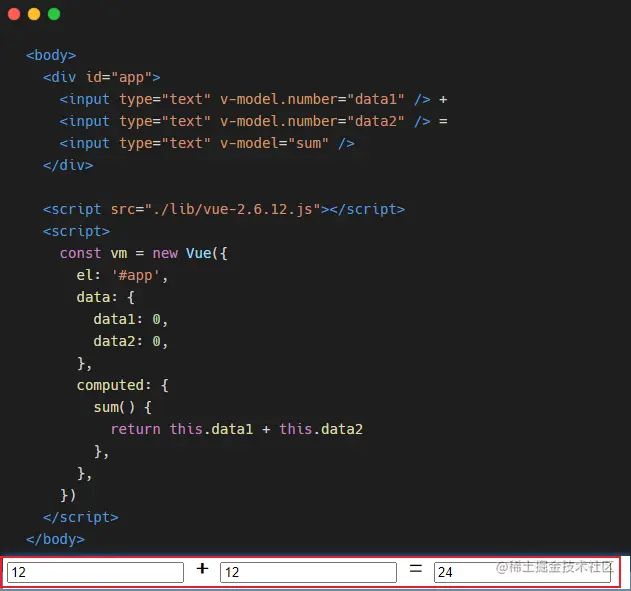Click the script src vue-2.6.12.js line
This screenshot has width=631, height=591.
pyautogui.click(x=224, y=209)
